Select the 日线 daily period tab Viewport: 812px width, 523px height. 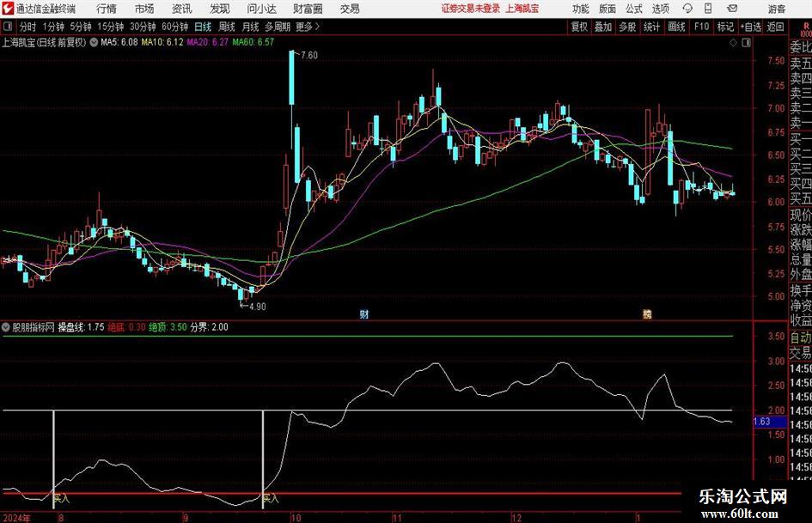coord(203,27)
